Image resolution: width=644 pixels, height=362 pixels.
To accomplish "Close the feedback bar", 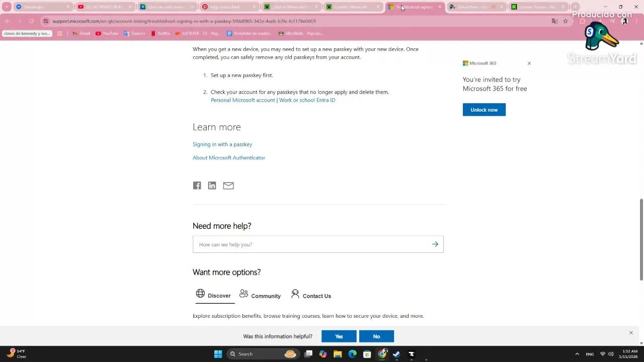I will 631,333.
